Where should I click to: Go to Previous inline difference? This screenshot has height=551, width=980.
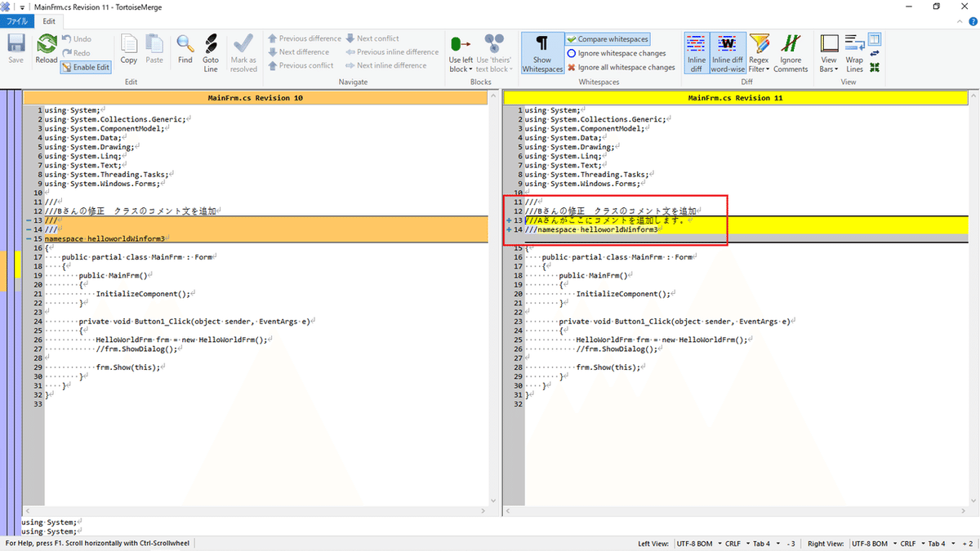[392, 52]
